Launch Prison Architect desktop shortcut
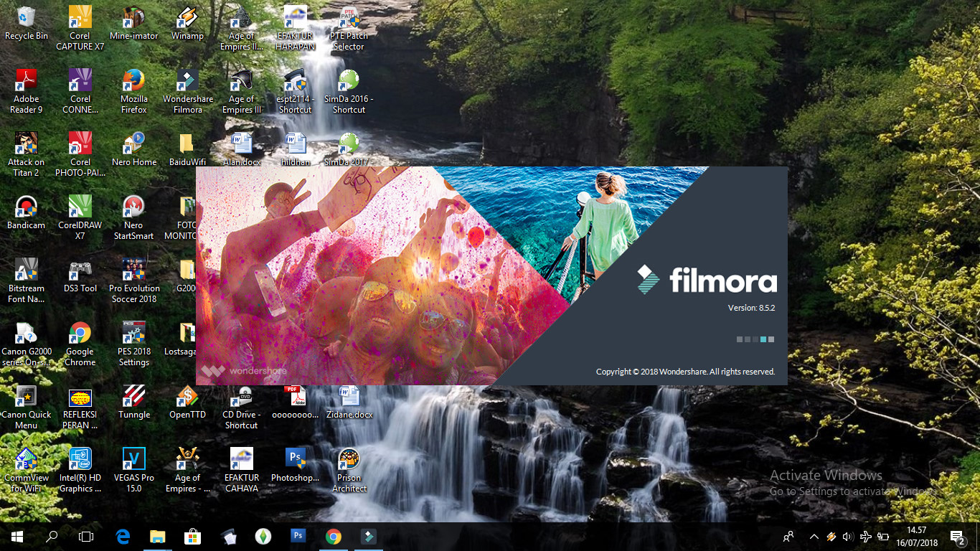Screen dimensions: 980x551 coord(349,471)
